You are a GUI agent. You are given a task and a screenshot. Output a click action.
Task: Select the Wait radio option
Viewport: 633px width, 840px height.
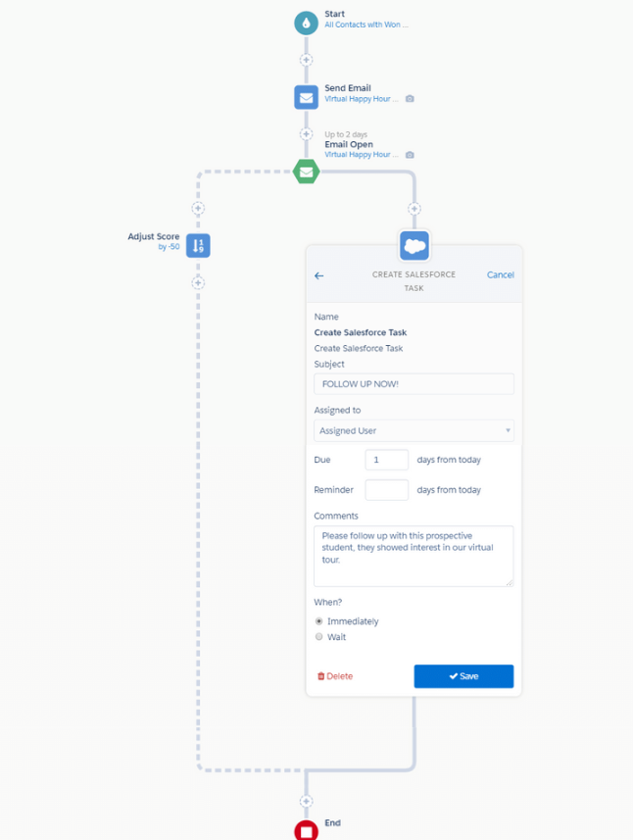coord(319,636)
